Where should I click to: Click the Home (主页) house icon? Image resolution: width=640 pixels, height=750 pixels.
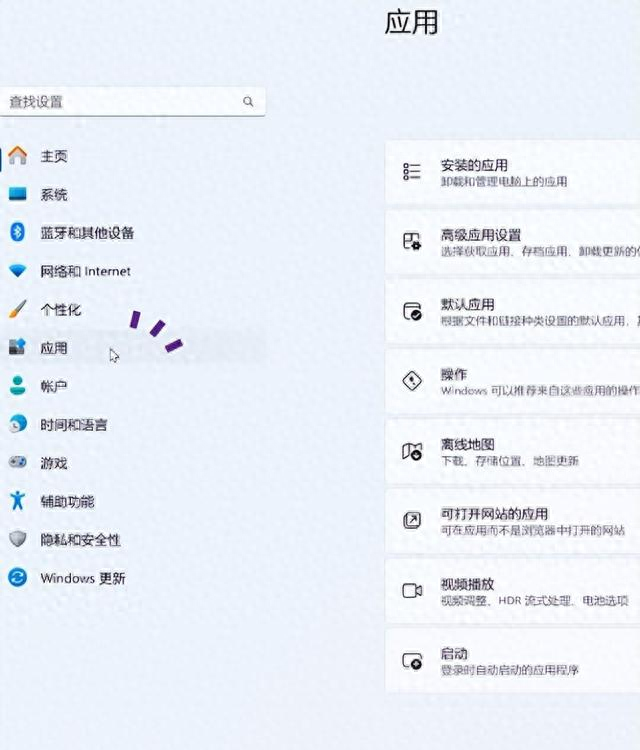coord(18,155)
